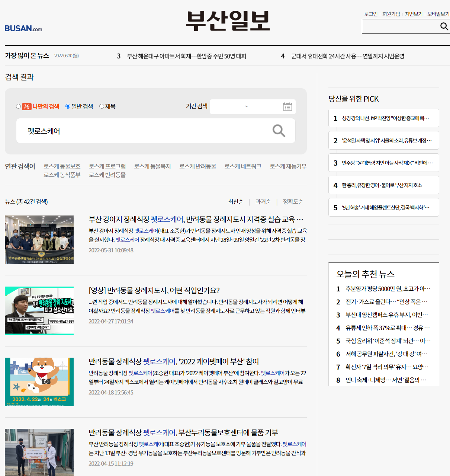
Task: Open the 부산일보 masthead logo
Action: (x=228, y=21)
